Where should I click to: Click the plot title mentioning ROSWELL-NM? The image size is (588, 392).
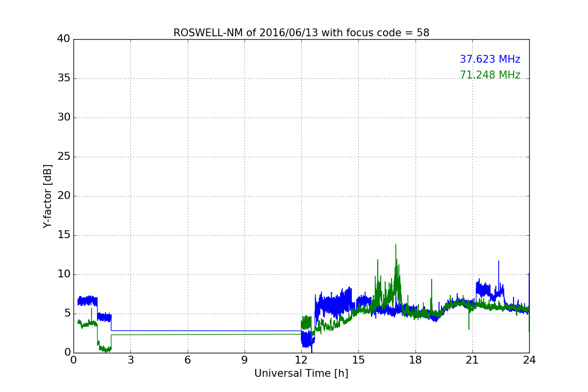click(x=301, y=33)
